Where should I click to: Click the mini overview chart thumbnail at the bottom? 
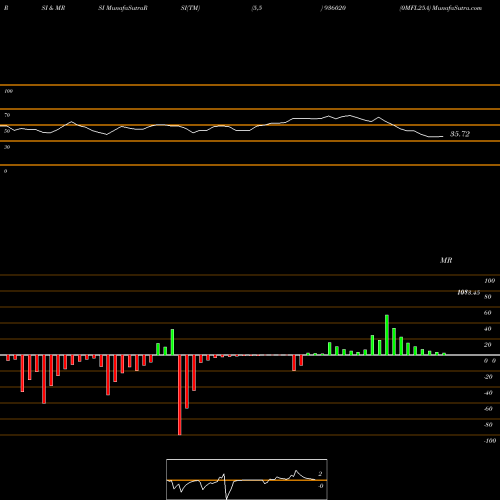tap(247, 479)
